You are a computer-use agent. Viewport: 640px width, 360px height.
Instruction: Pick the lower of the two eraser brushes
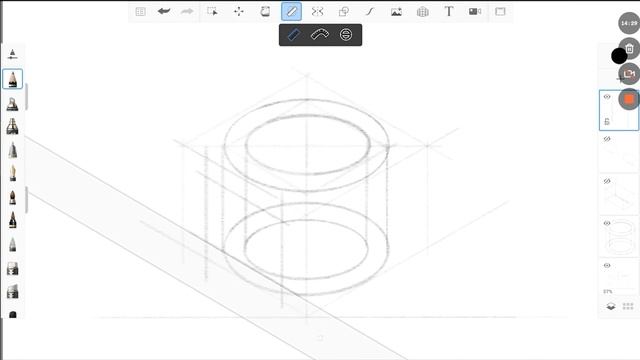(x=13, y=292)
